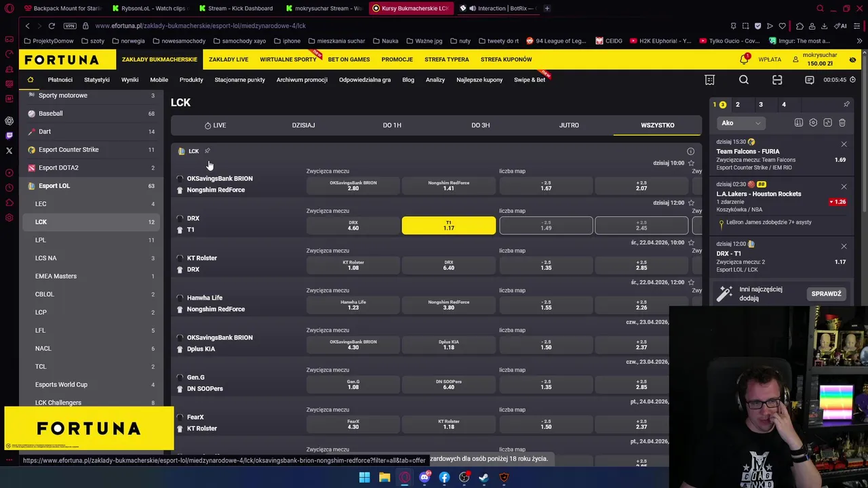
Task: Open bet slip settings gear
Action: pyautogui.click(x=813, y=123)
